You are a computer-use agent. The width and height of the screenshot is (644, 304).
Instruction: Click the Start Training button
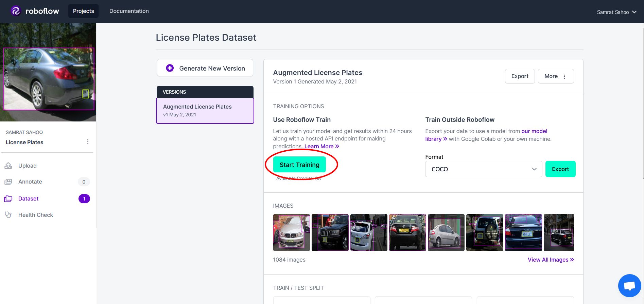pyautogui.click(x=299, y=165)
